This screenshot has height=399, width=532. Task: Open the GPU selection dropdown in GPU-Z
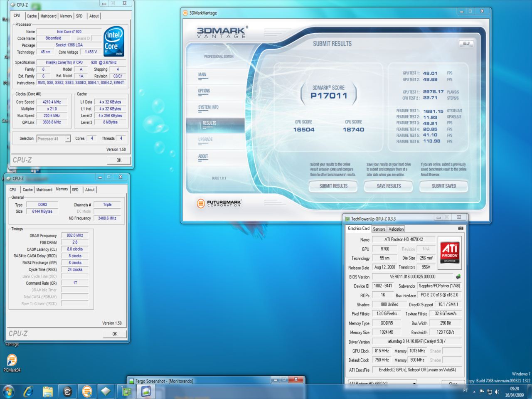(x=382, y=383)
